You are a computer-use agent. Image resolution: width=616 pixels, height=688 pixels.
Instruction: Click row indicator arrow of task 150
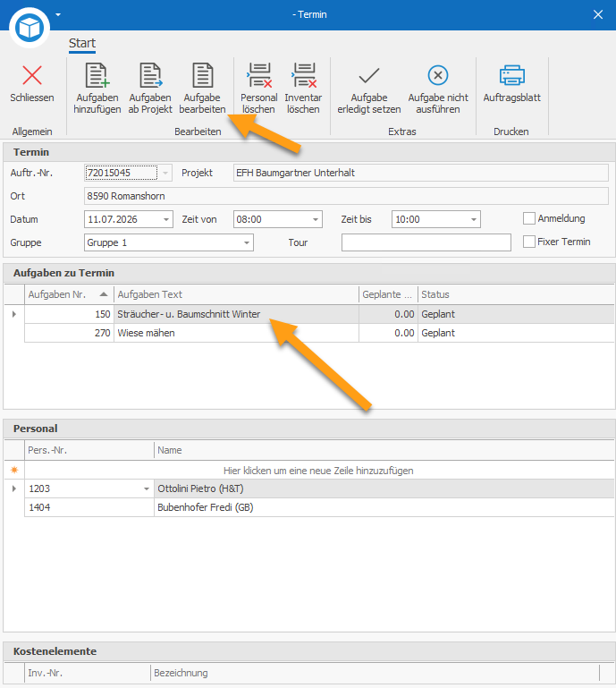(x=14, y=314)
